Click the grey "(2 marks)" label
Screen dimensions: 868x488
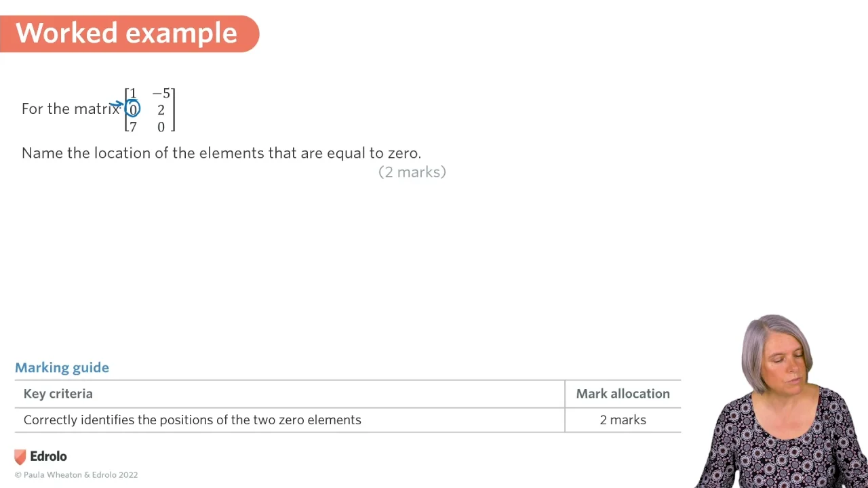pyautogui.click(x=412, y=172)
